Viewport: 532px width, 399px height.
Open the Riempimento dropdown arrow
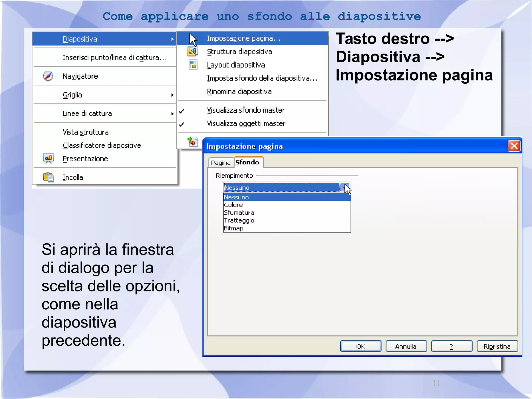tap(345, 187)
